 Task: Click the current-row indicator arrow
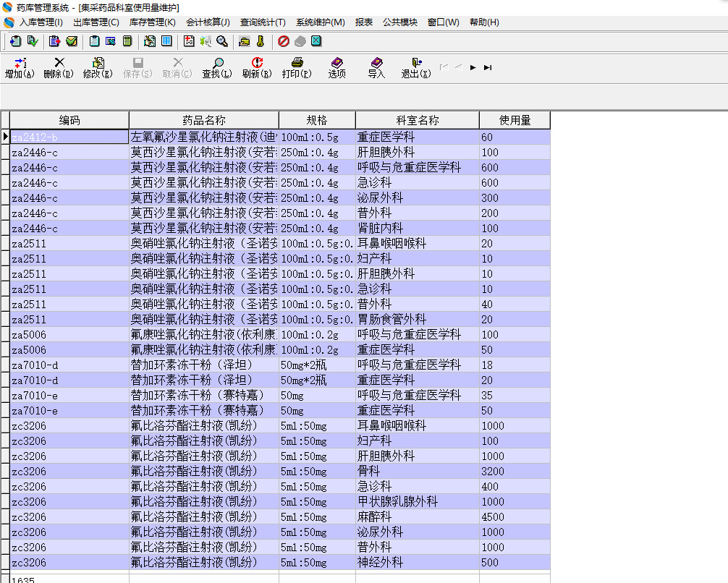[x=5, y=137]
